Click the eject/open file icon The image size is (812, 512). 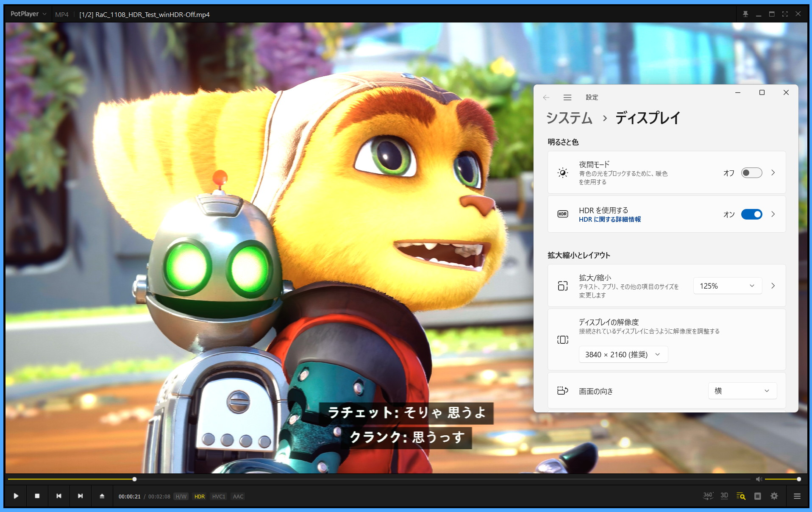point(102,496)
